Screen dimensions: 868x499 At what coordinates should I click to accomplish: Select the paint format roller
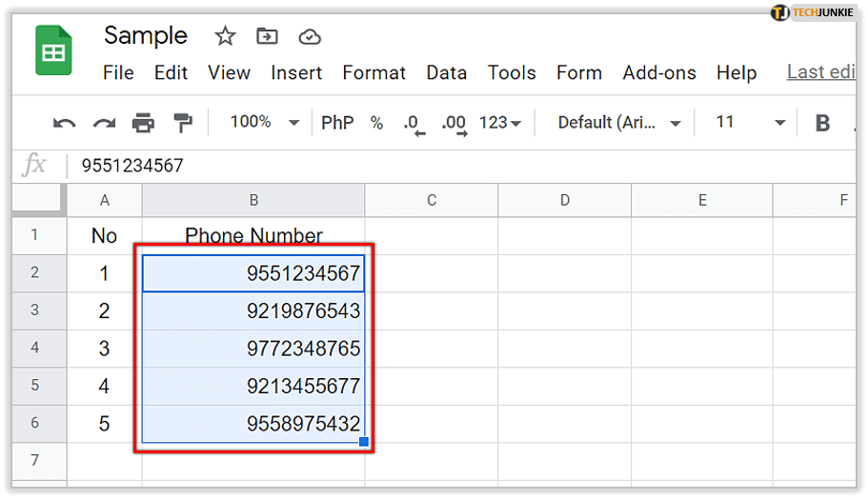[x=182, y=123]
